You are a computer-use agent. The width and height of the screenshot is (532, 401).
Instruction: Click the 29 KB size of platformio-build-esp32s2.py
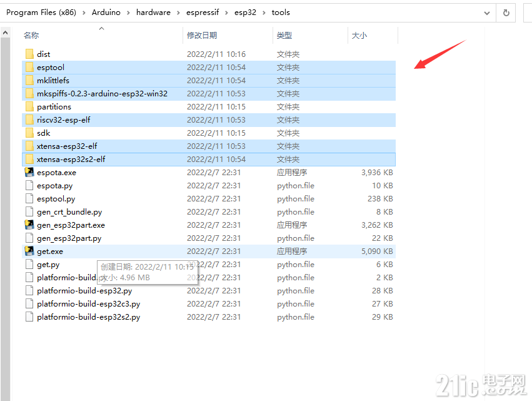click(383, 317)
